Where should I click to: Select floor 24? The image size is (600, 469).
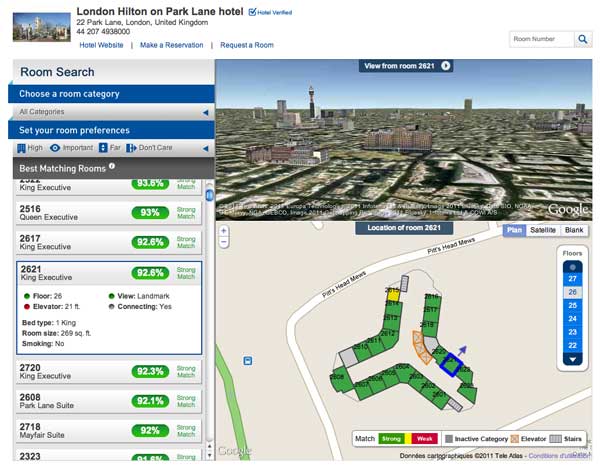(x=572, y=319)
